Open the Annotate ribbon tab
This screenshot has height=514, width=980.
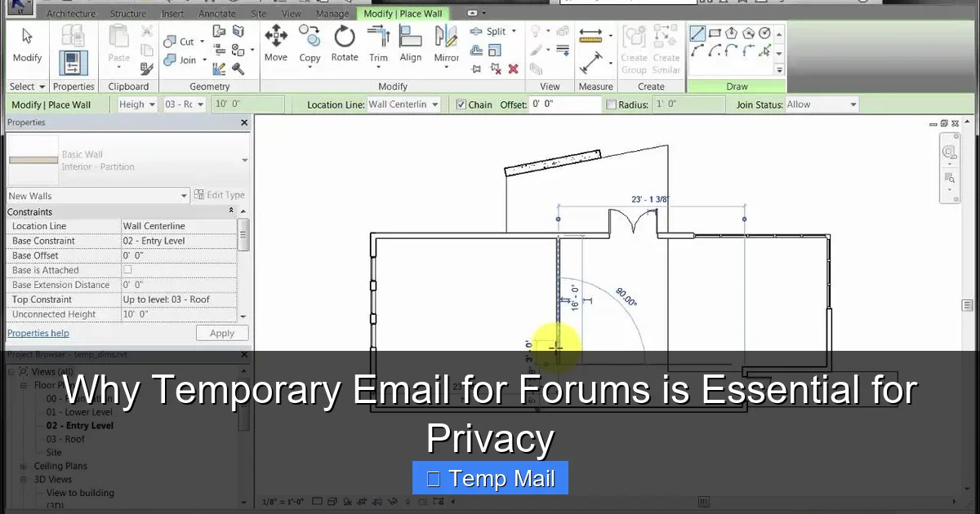pos(216,13)
